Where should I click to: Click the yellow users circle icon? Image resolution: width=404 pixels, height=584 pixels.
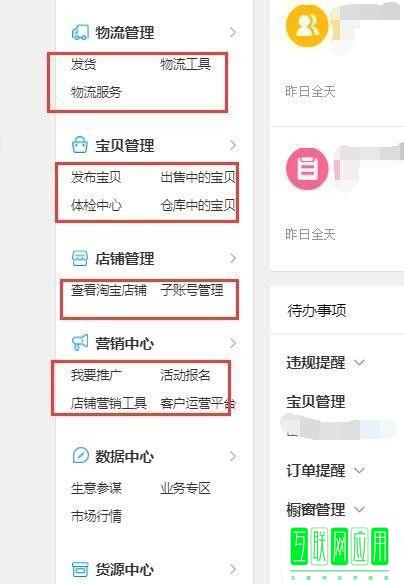click(307, 25)
